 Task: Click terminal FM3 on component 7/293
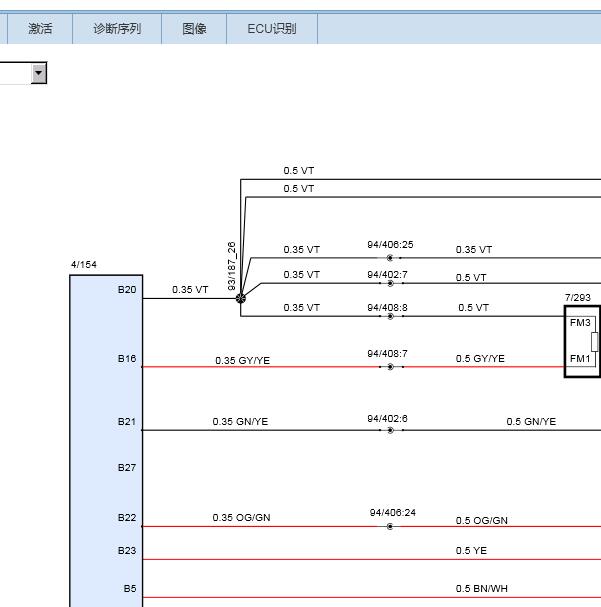coord(580,322)
